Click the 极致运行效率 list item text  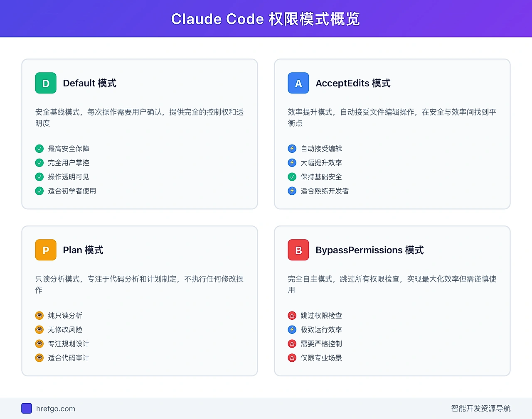pyautogui.click(x=321, y=330)
